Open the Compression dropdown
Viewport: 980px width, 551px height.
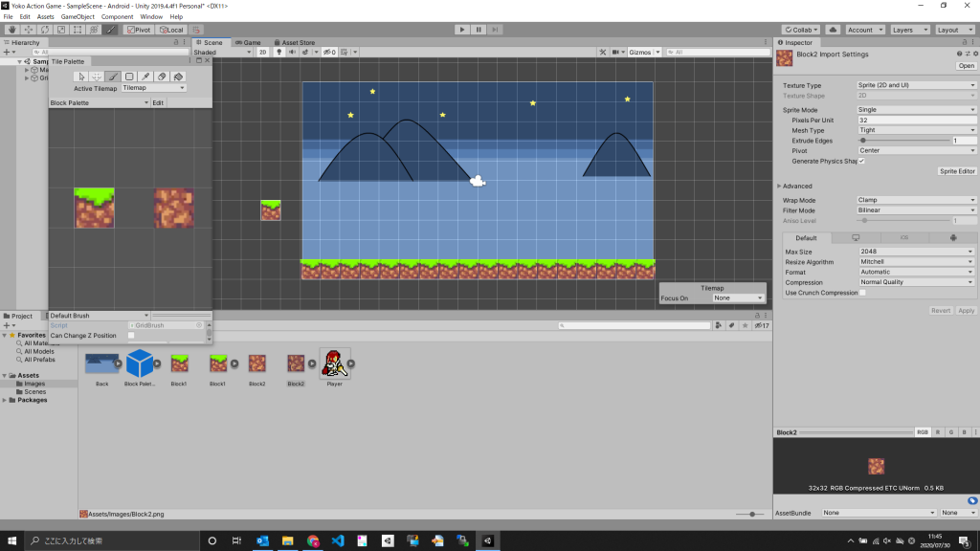[916, 282]
